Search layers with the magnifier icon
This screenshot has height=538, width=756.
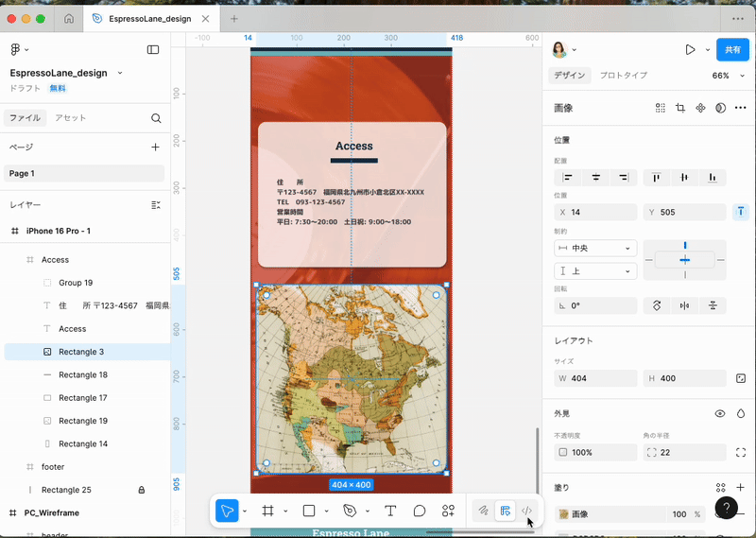[x=156, y=118]
